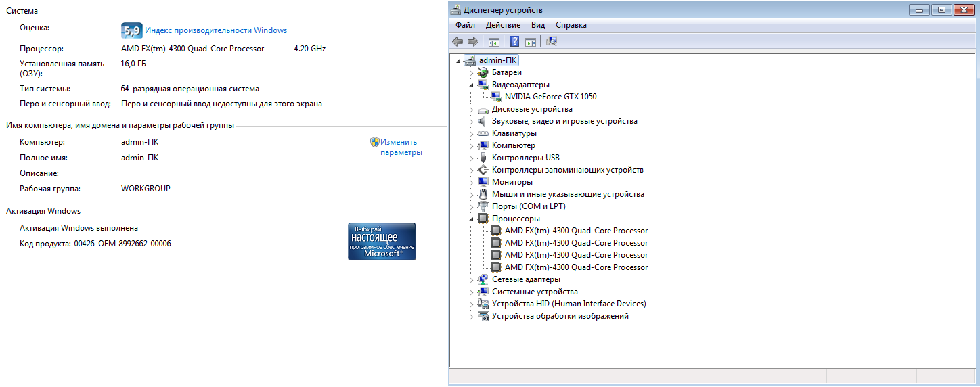The width and height of the screenshot is (980, 387).
Task: Select the admin-ПК root tree node
Action: point(498,60)
